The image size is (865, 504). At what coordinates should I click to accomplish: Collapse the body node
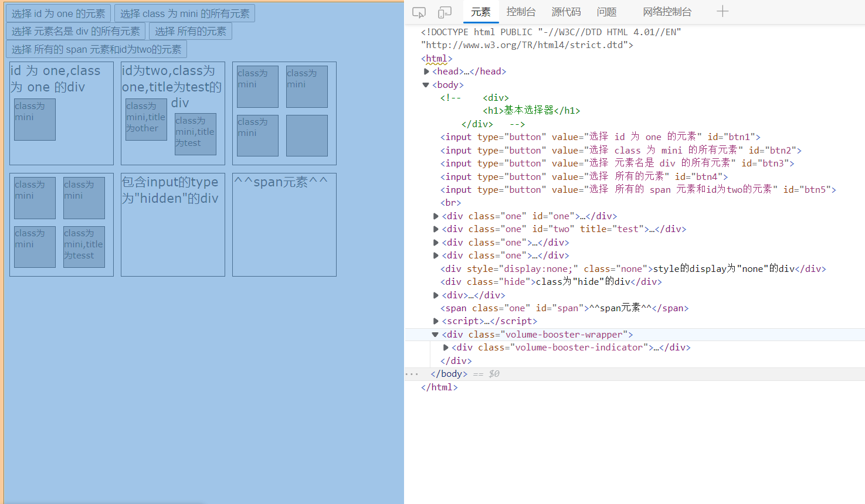(x=426, y=85)
